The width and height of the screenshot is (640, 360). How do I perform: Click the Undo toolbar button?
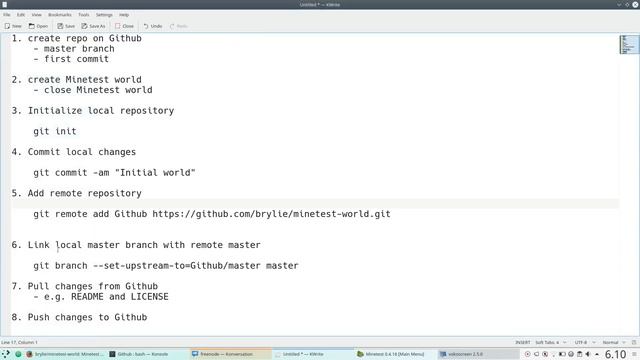click(153, 26)
